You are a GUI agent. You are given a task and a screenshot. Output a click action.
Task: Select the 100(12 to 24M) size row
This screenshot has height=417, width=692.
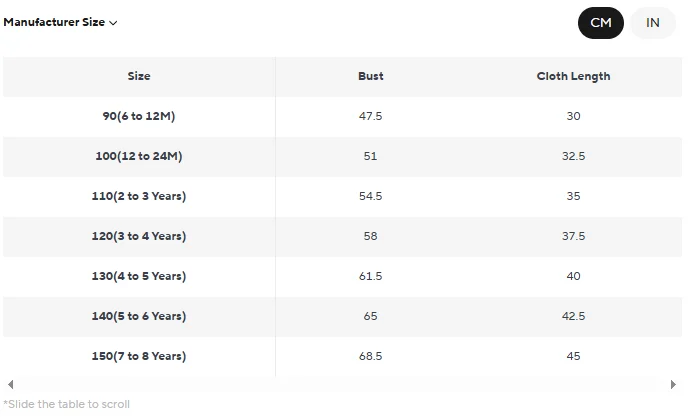point(342,156)
